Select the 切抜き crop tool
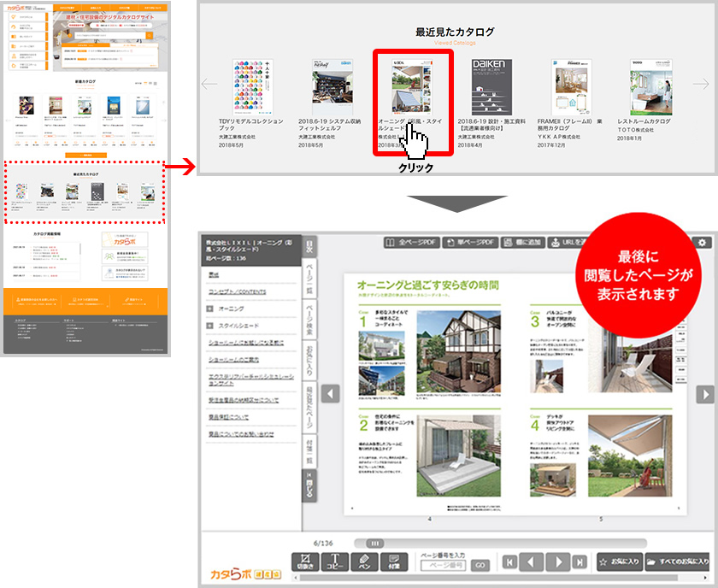 pyautogui.click(x=305, y=562)
